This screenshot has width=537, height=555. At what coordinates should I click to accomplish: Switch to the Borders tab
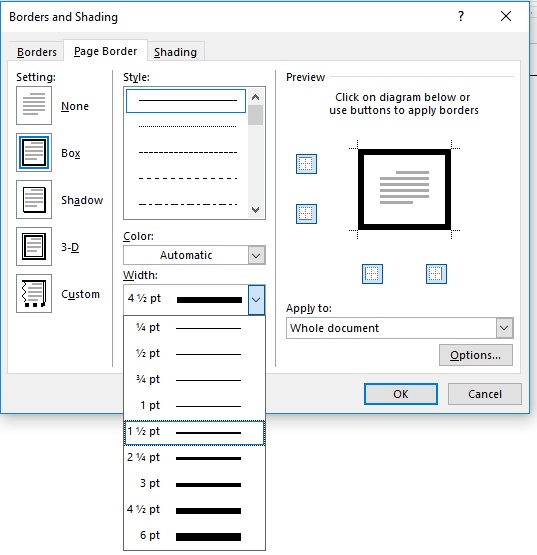pos(36,52)
